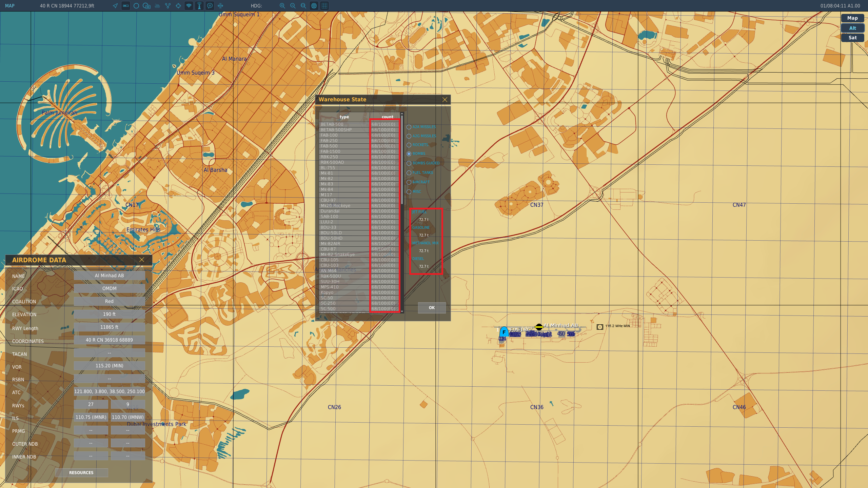868x488 pixels.
Task: Click the navigation arrow icon in toolbar
Action: pos(115,6)
